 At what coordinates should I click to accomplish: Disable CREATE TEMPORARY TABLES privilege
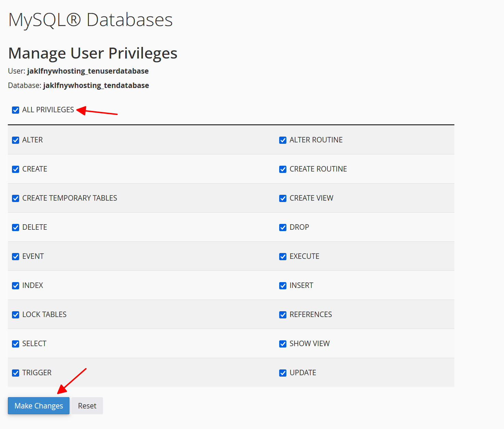click(x=15, y=198)
